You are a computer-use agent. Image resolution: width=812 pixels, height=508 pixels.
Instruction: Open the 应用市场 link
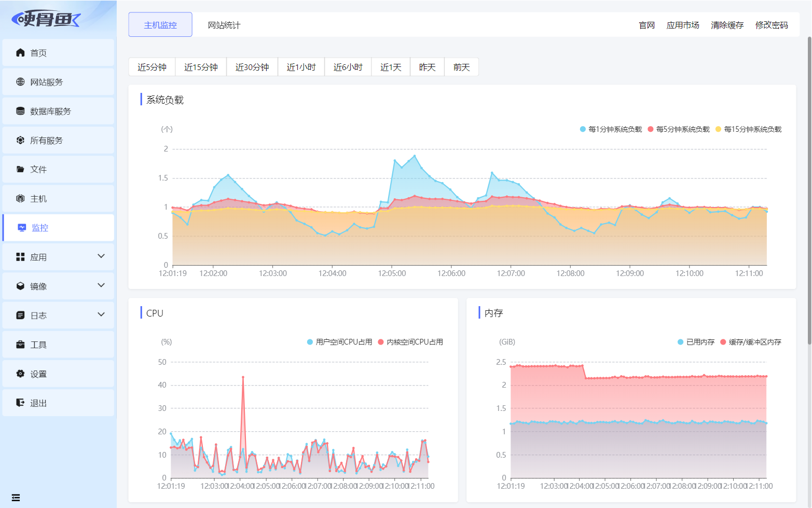683,25
